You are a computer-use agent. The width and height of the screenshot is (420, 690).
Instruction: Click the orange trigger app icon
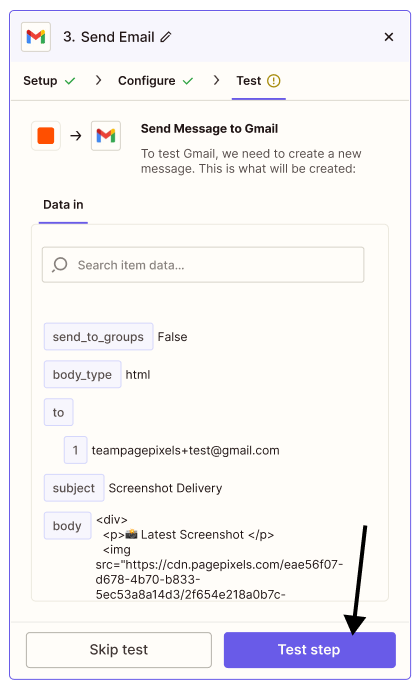point(46,136)
